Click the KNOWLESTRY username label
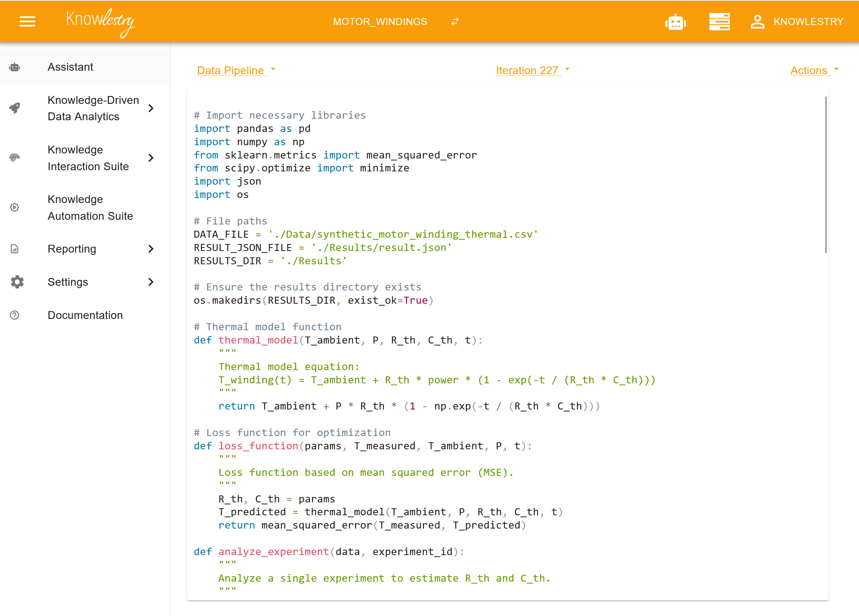The height and width of the screenshot is (616, 859). tap(808, 21)
